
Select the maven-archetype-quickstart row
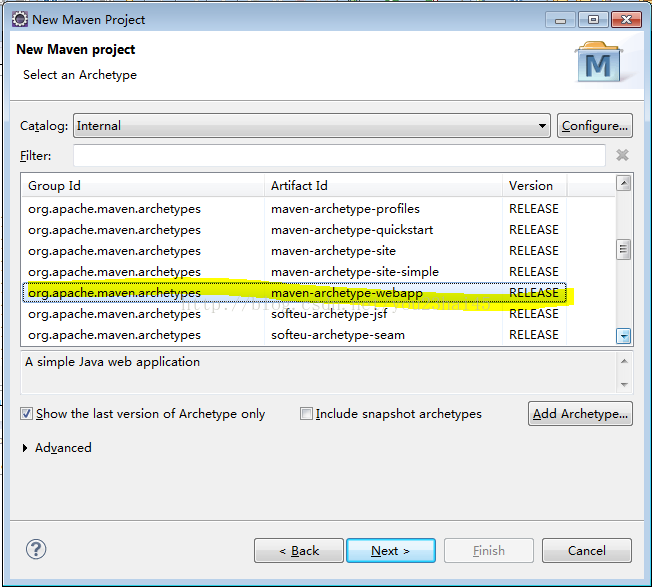(294, 230)
